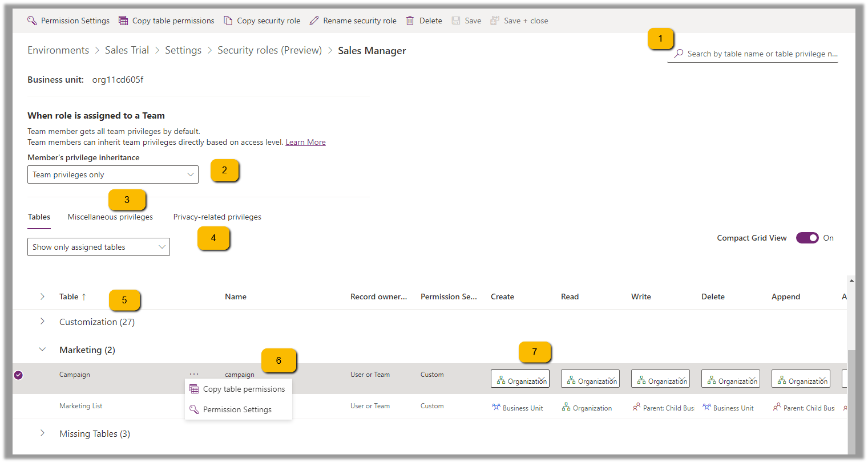Image resolution: width=868 pixels, height=463 pixels.
Task: Click the search magnifier icon
Action: pos(679,54)
